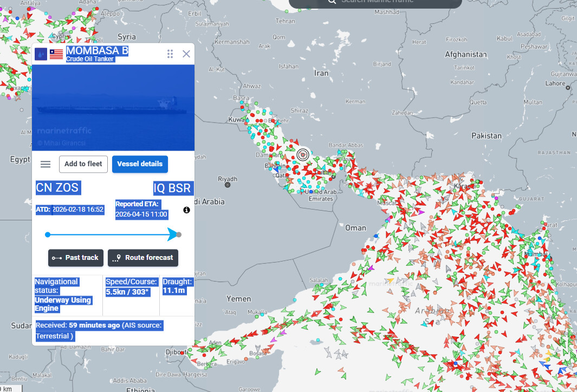This screenshot has width=577, height=392.
Task: Show the Route forecast
Action: tap(143, 258)
